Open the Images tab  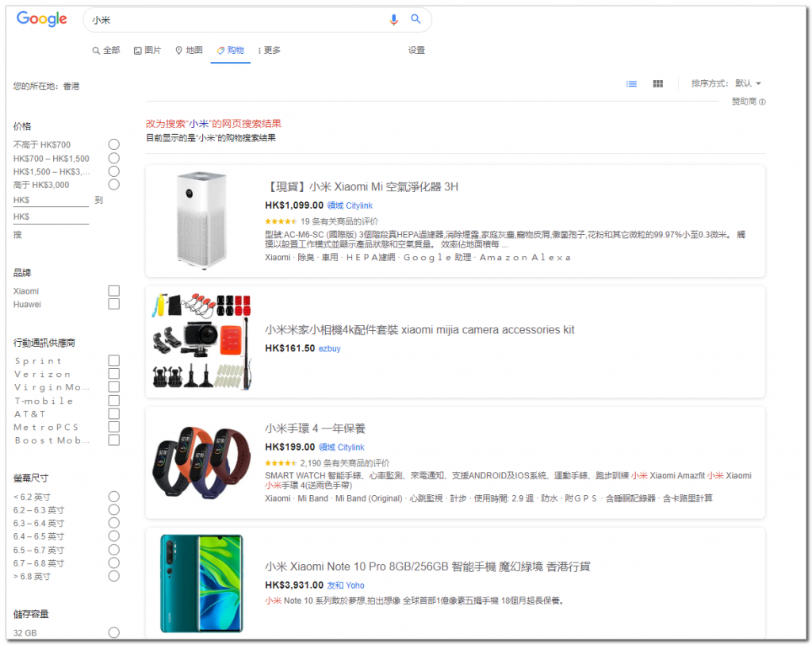point(147,51)
